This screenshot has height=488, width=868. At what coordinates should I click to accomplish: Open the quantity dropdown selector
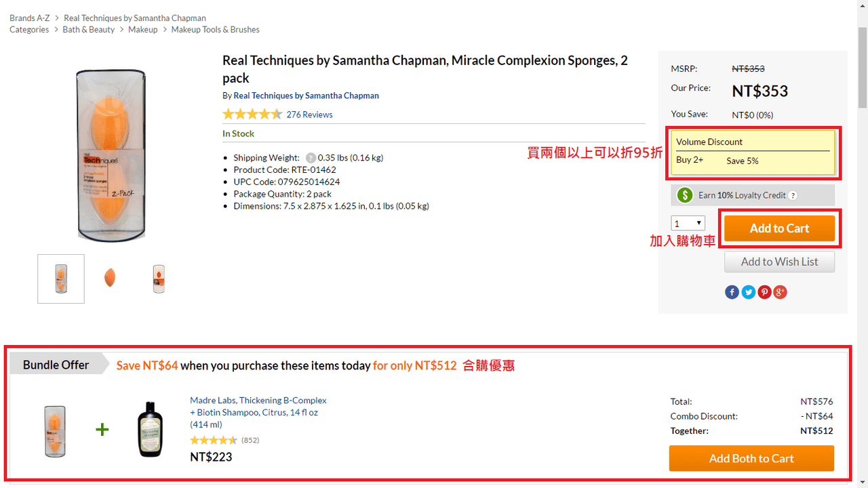pos(688,223)
